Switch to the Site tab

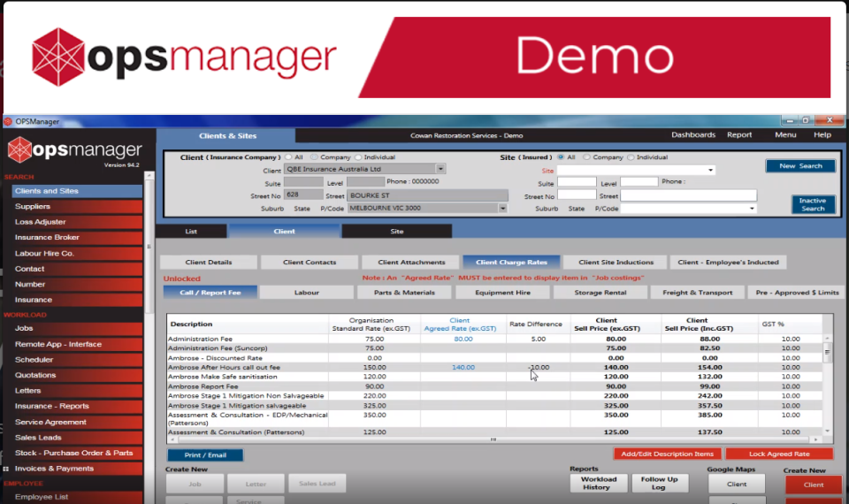[397, 231]
